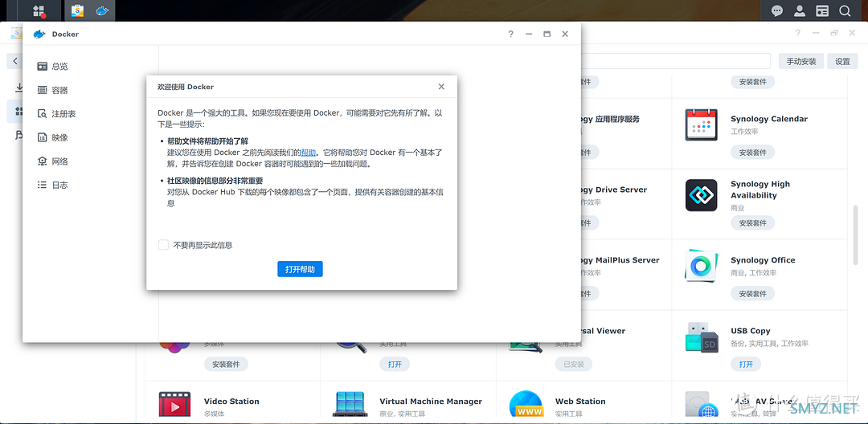868x424 pixels.
Task: Switch to Package Center in the taskbar
Action: (78, 10)
